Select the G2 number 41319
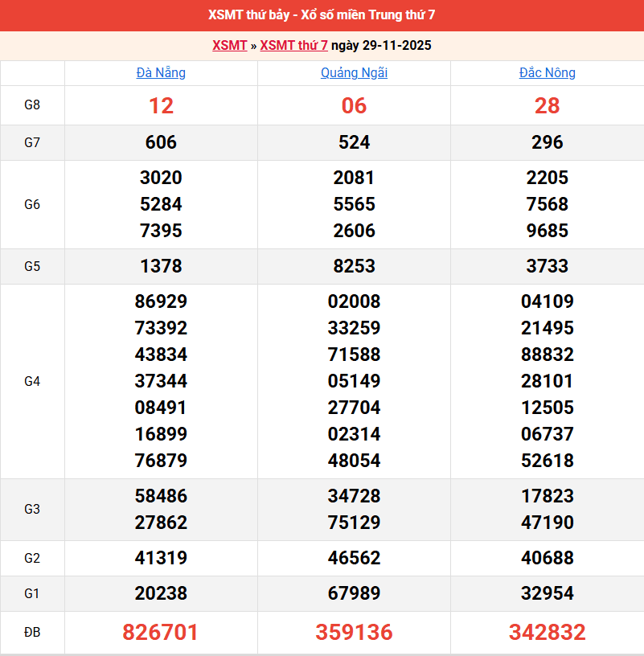This screenshot has width=644, height=656. tap(161, 558)
